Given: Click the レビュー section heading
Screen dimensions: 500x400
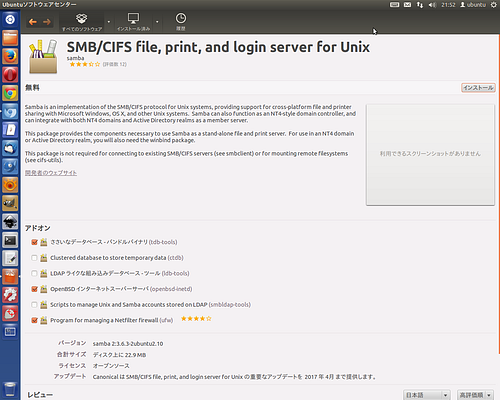Looking at the screenshot, I should [x=40, y=395].
